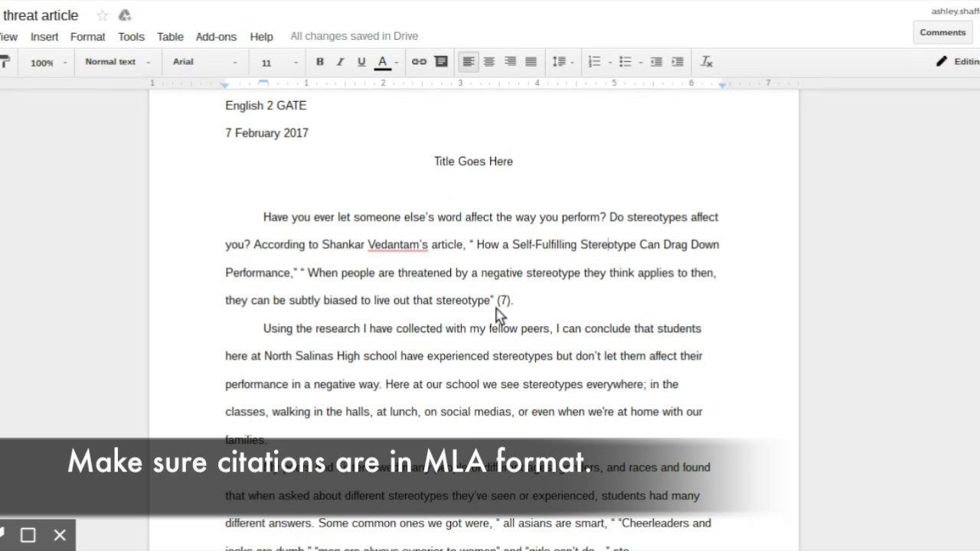This screenshot has width=980, height=551.
Task: Click the numbered list icon
Action: click(x=594, y=62)
